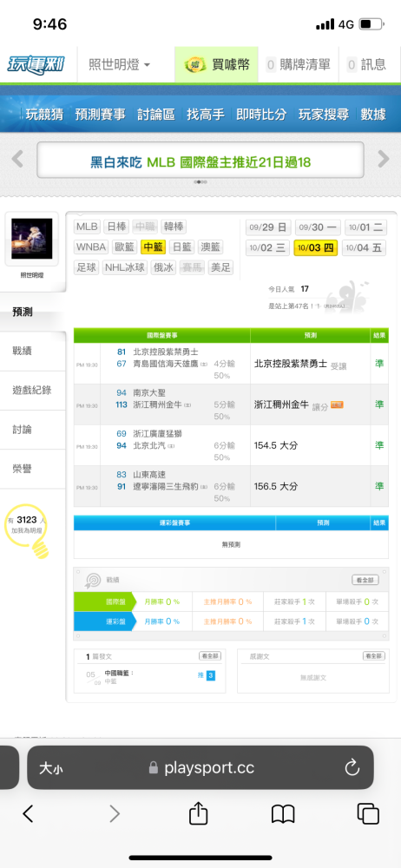
Task: Open Safari tabs overview
Action: click(368, 814)
